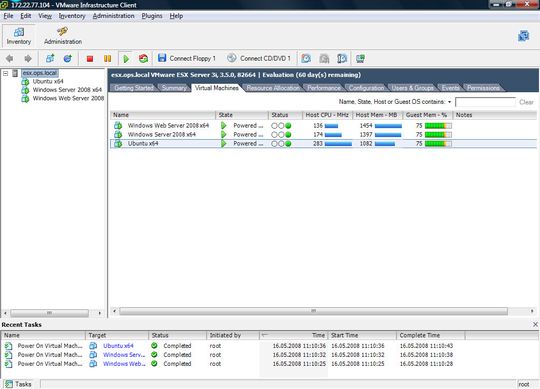This screenshot has width=540, height=389.
Task: Click the Back navigation arrow
Action: 10,59
